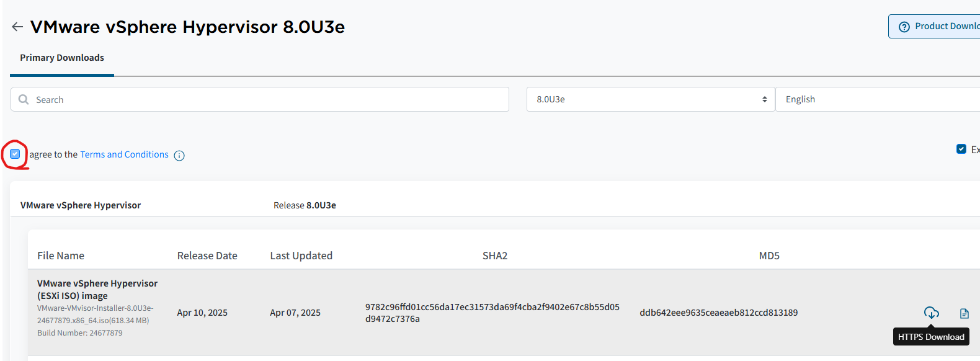980x361 pixels.
Task: Click the SHA2 hash value text
Action: 492,313
